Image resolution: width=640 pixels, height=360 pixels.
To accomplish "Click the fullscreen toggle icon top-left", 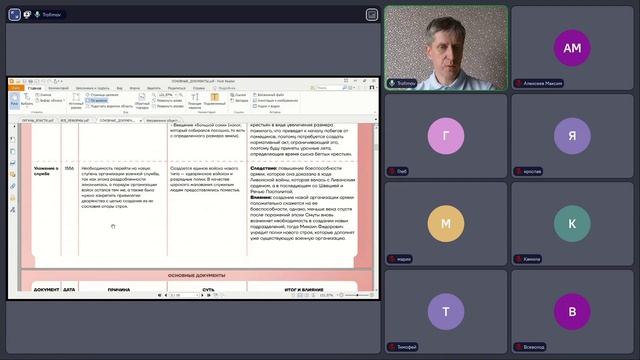I will (15, 15).
